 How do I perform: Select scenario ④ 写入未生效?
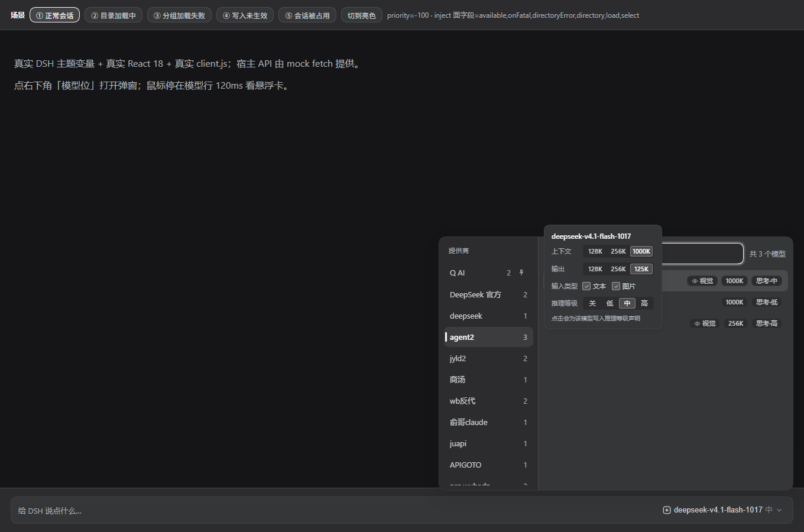point(245,15)
